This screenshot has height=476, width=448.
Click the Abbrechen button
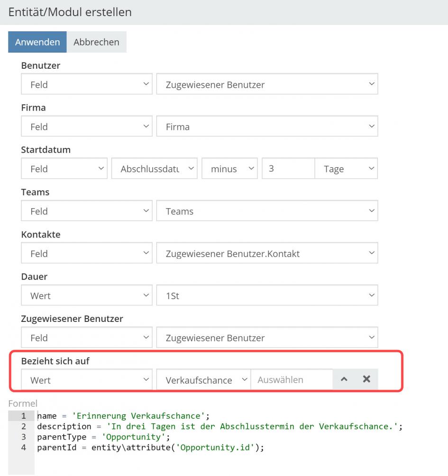pyautogui.click(x=96, y=42)
